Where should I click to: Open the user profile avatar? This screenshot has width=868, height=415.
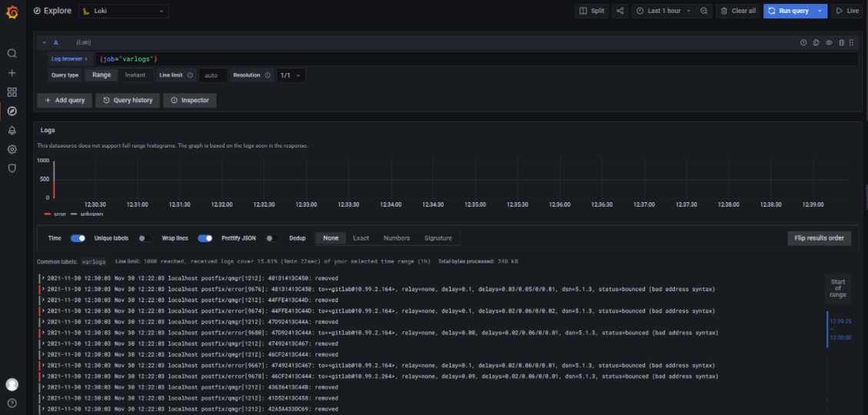click(x=12, y=384)
